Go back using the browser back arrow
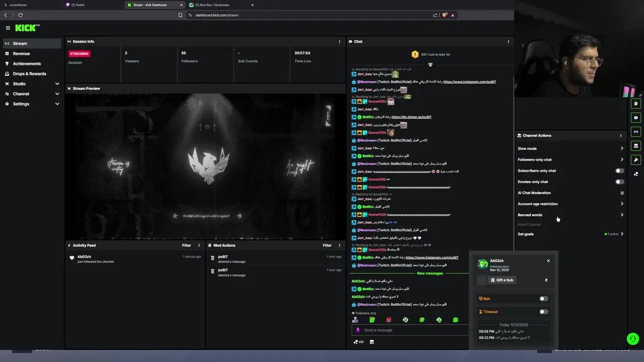Viewport: 644px width, 362px height. coord(6,15)
